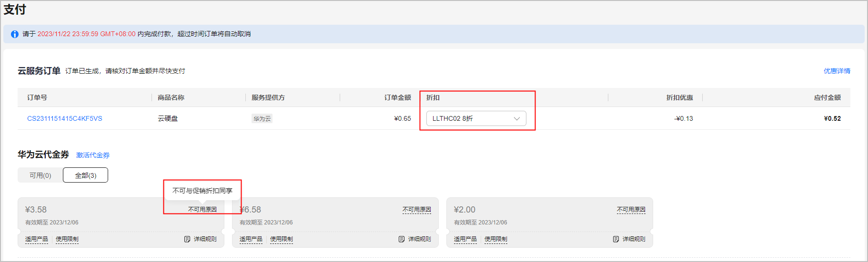Screen dimensions: 868x262
Task: Click the 详细规则 document icon on ¥2.00 coupon
Action: click(x=616, y=239)
